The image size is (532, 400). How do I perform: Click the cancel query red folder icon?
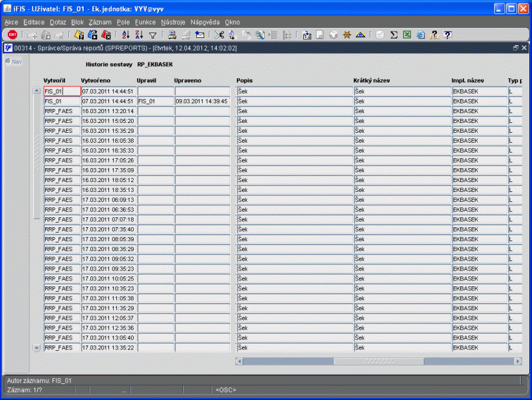pos(106,35)
